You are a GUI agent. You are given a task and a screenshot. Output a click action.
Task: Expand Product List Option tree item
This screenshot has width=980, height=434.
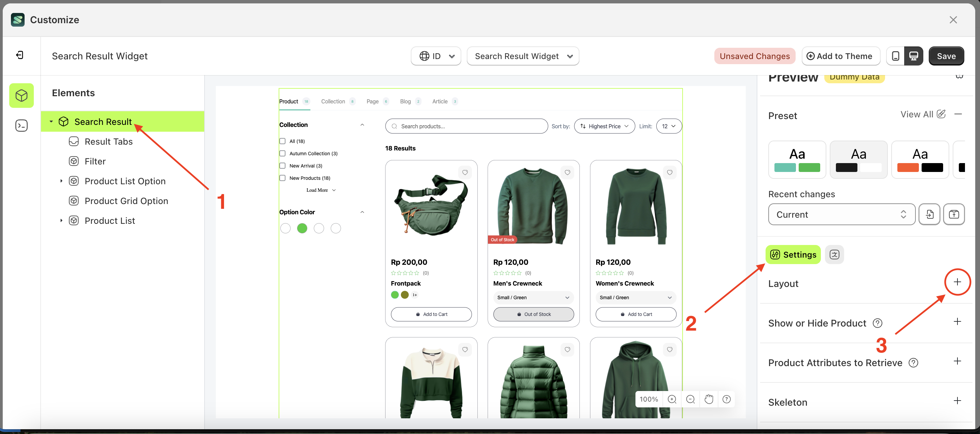pyautogui.click(x=61, y=181)
